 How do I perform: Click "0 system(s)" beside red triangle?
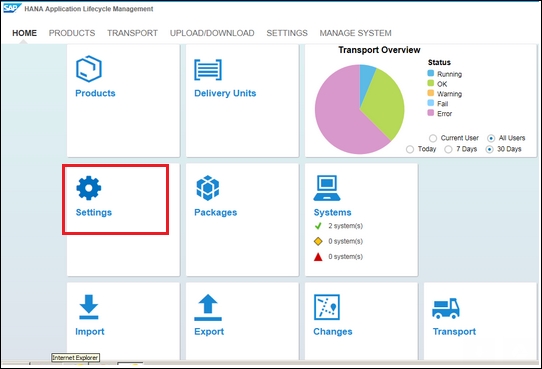345,257
